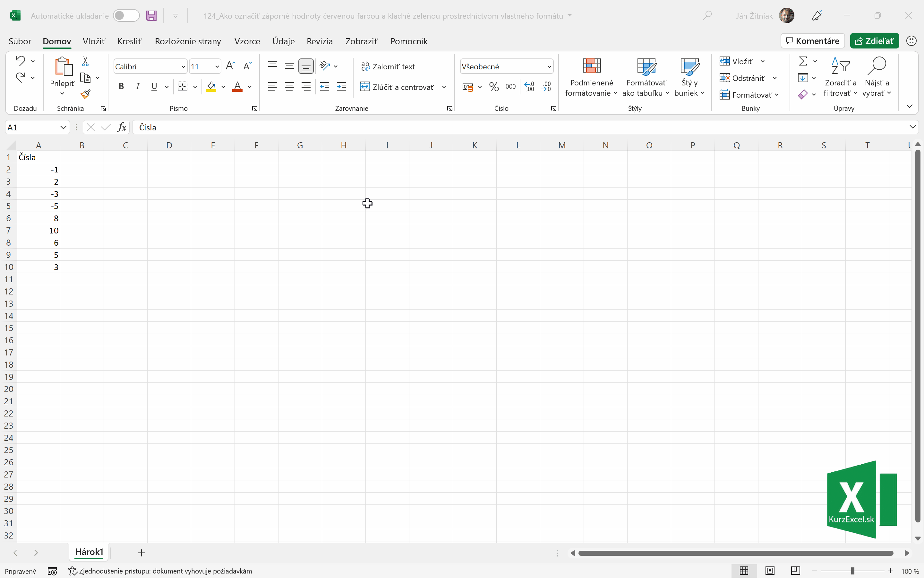Switch to the Rozloženie strany tab
Screen dimensions: 924x578
tap(188, 41)
